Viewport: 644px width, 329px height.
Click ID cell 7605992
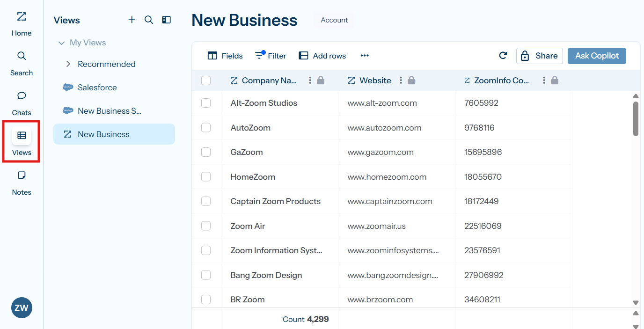pos(482,103)
